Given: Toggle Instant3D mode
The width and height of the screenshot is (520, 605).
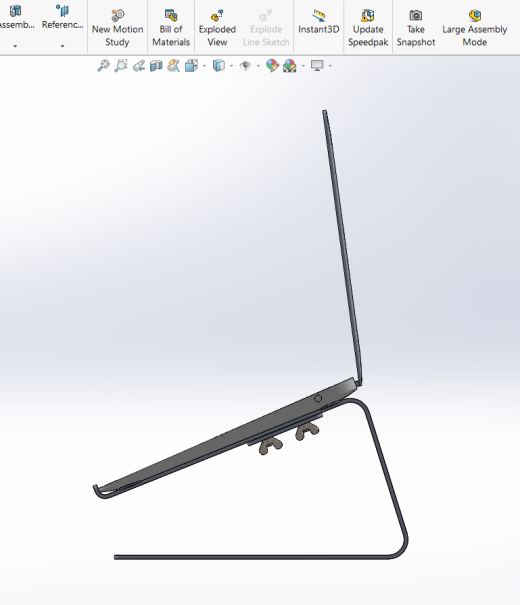Looking at the screenshot, I should pyautogui.click(x=319, y=22).
